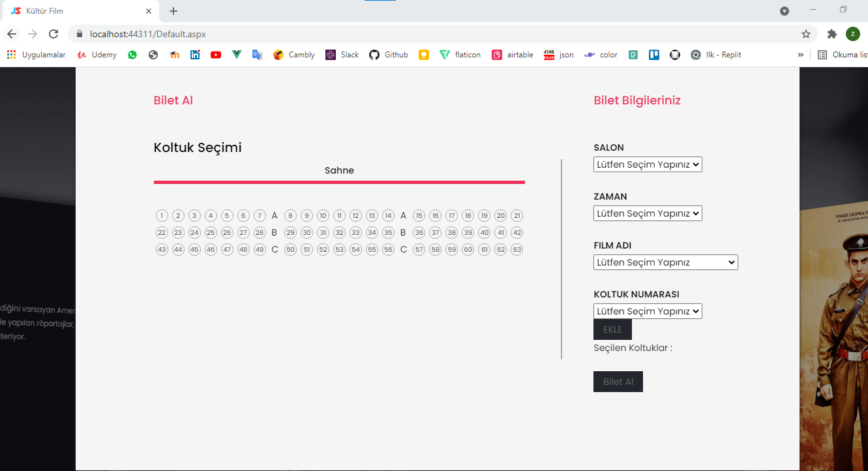The image size is (868, 471).
Task: Open the KOLTUK NUMARASI dropdown
Action: (648, 311)
